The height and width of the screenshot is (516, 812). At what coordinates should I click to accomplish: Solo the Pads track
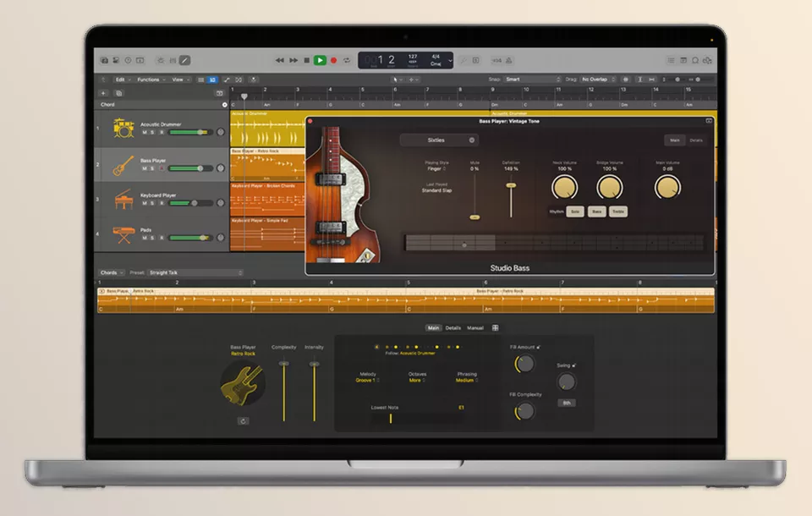coord(152,238)
